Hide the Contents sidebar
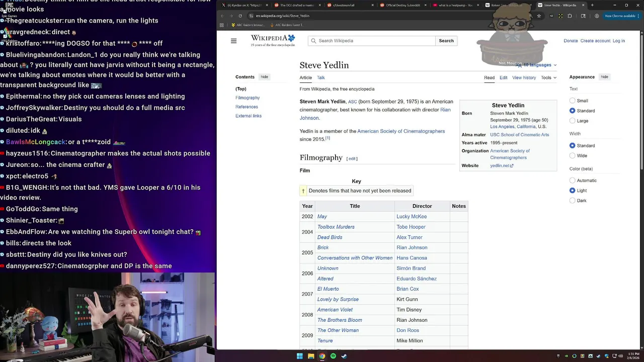The height and width of the screenshot is (362, 644). coord(264,77)
